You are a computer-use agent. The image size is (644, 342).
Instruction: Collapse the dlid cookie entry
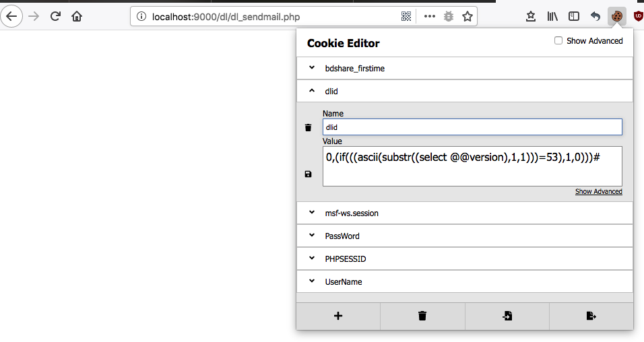pos(312,91)
